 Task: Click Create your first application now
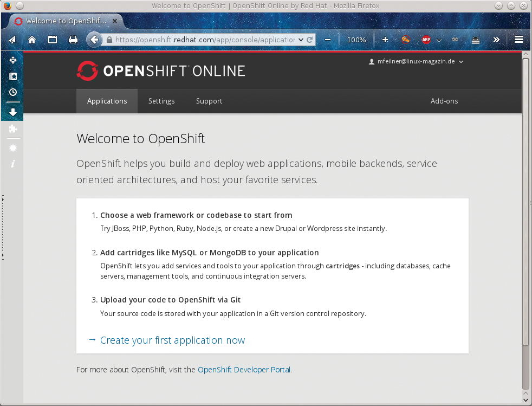coord(172,340)
